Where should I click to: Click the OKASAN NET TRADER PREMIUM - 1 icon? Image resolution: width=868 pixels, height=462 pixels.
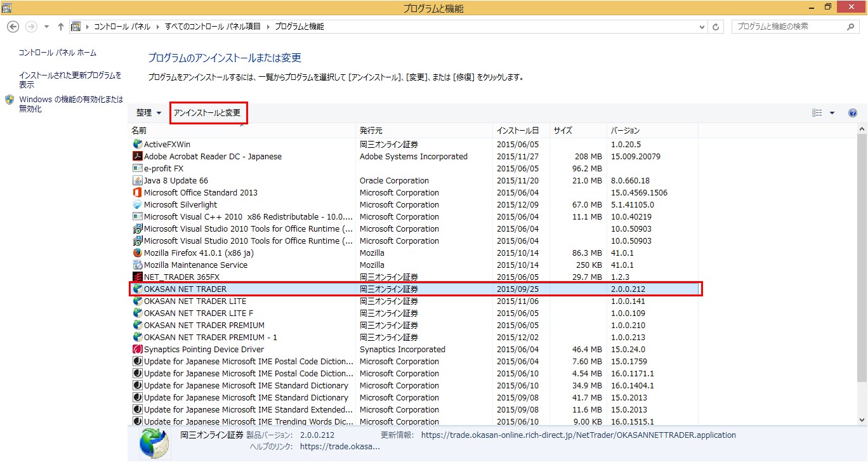137,338
